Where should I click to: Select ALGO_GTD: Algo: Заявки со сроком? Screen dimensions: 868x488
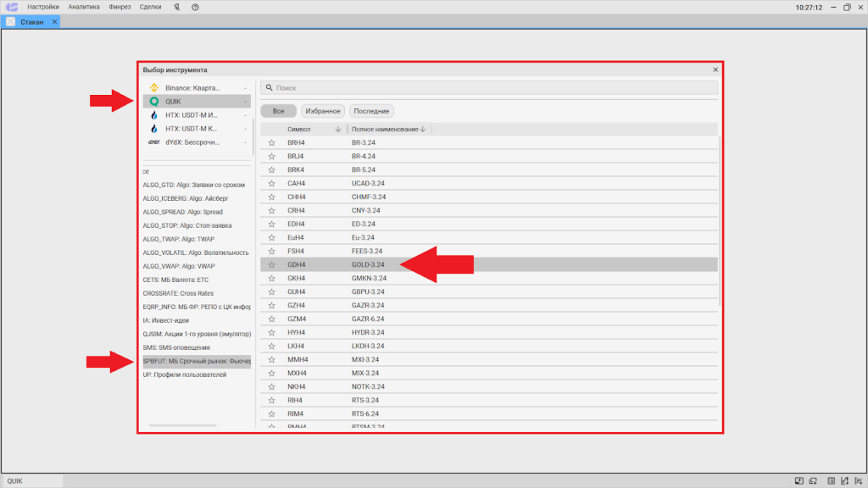click(194, 185)
